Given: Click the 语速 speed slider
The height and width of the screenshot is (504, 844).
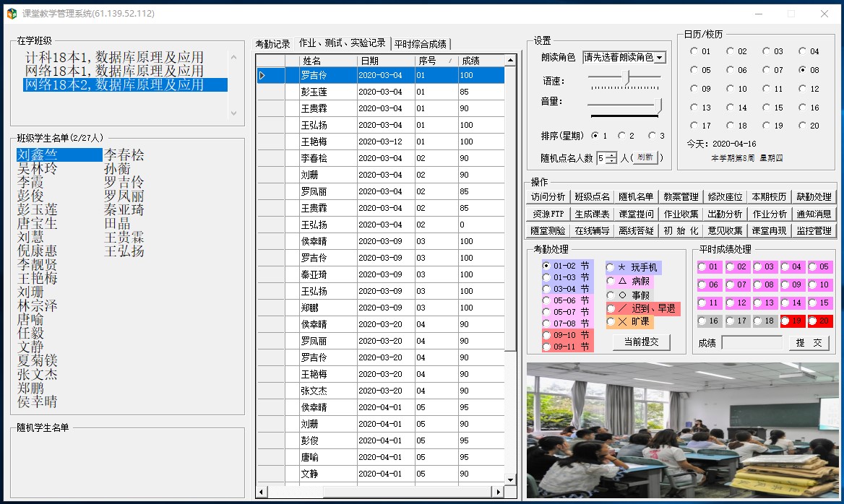Looking at the screenshot, I should [624, 77].
